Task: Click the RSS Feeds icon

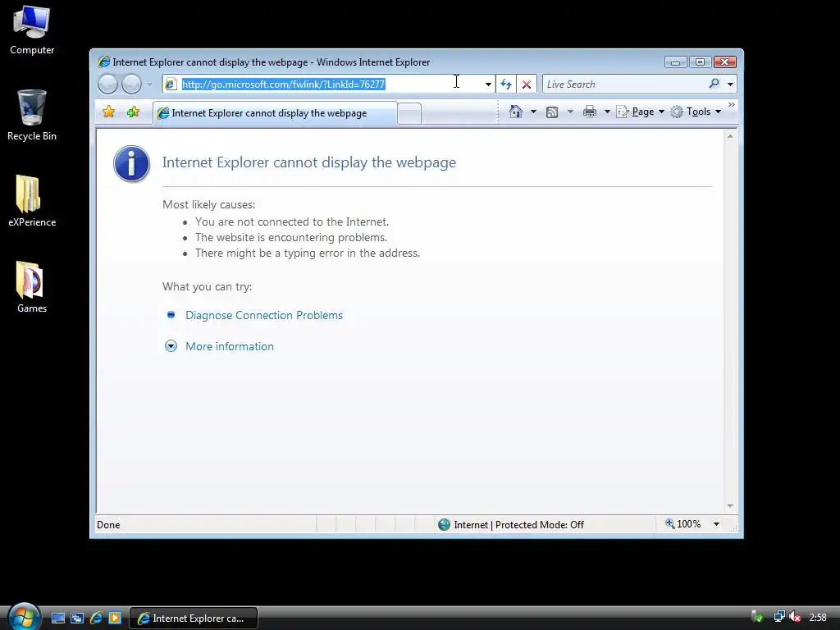Action: point(552,112)
